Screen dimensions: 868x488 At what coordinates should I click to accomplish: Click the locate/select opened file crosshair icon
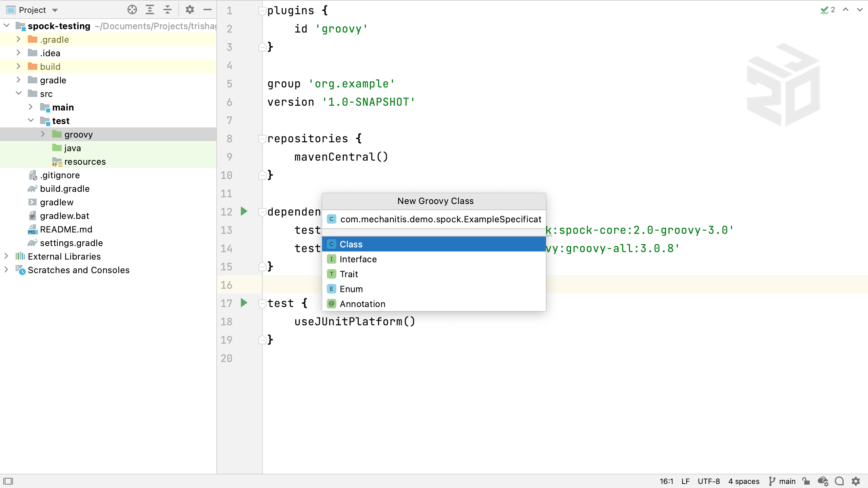click(x=132, y=10)
